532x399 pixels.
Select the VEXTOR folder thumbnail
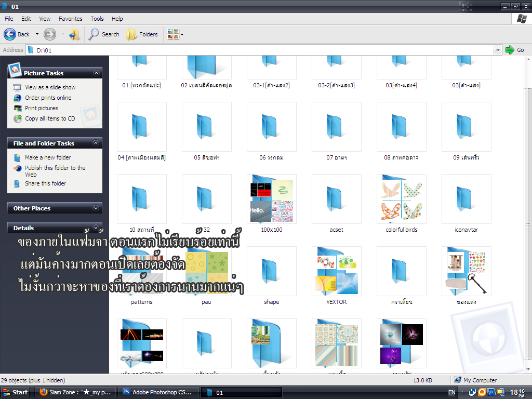click(337, 271)
